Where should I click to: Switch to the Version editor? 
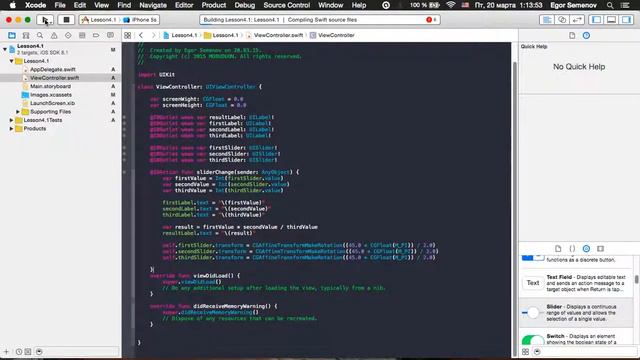[x=577, y=20]
